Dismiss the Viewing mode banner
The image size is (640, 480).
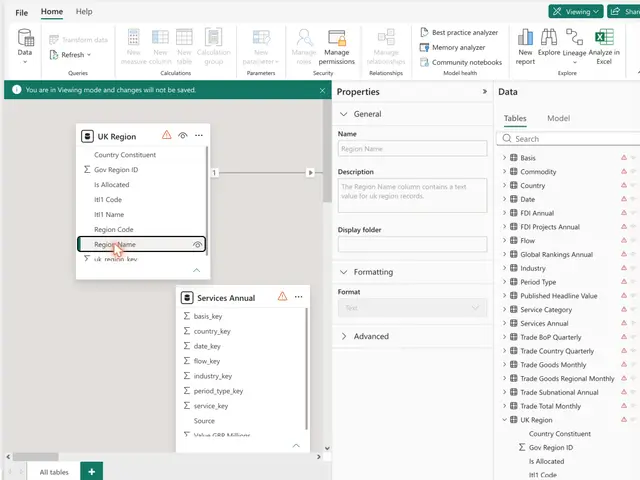click(x=322, y=90)
